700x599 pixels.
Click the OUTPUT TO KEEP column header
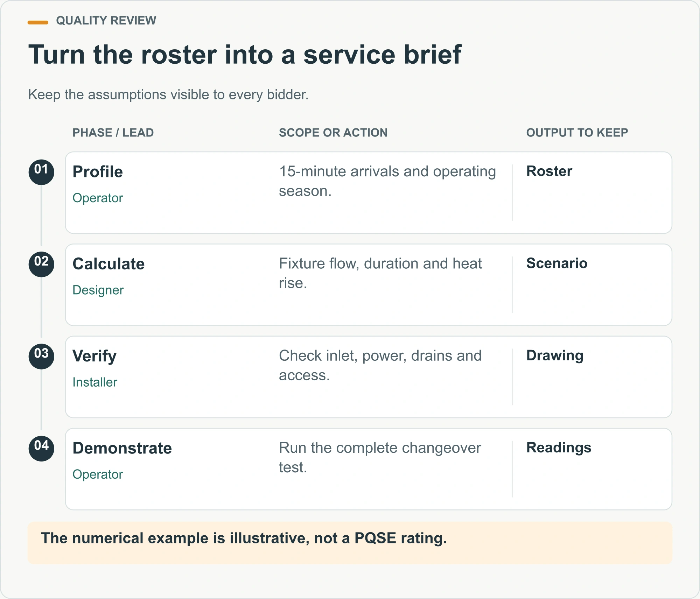click(577, 133)
